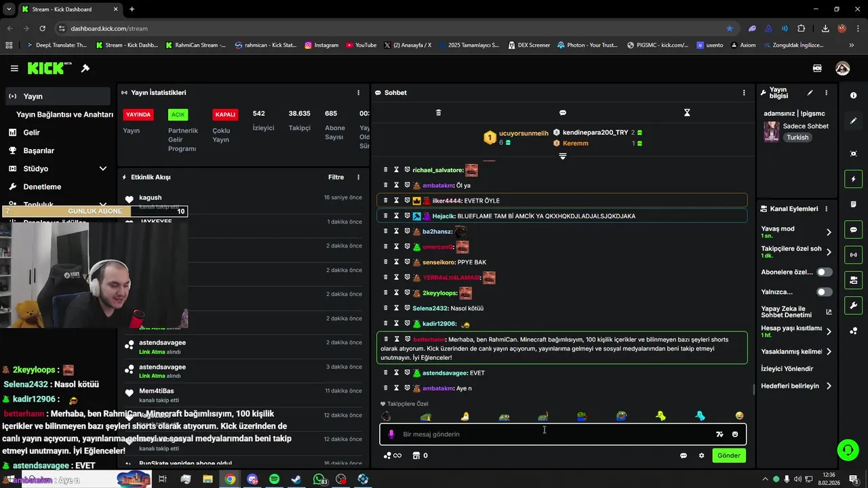Viewport: 868px width, 488px height.
Task: Delete ilker4444's message with its trash icon
Action: [x=385, y=201]
